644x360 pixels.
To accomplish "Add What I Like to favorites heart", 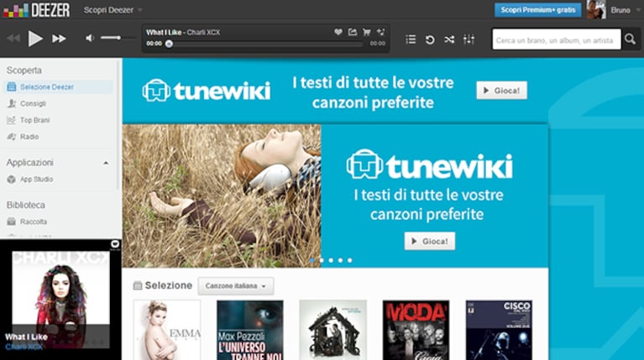I will tap(338, 32).
